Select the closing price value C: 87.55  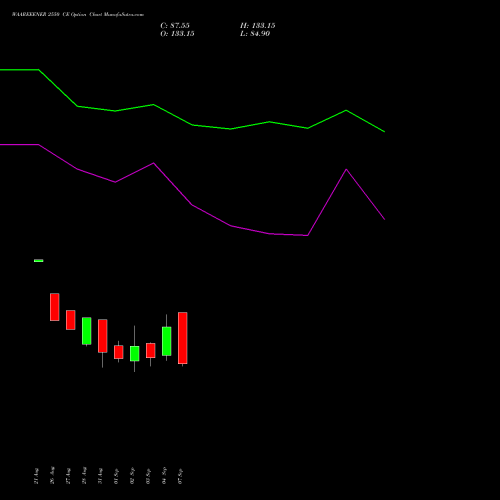pyautogui.click(x=175, y=26)
